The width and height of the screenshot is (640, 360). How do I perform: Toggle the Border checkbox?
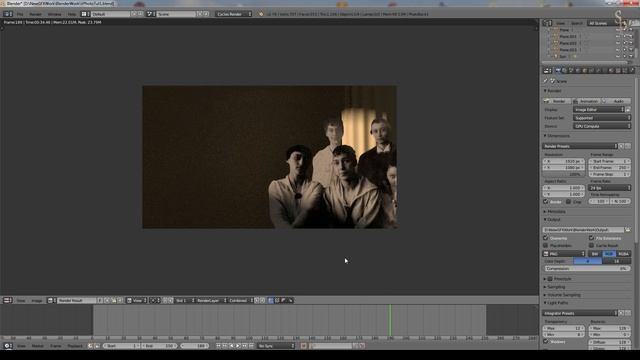546,202
